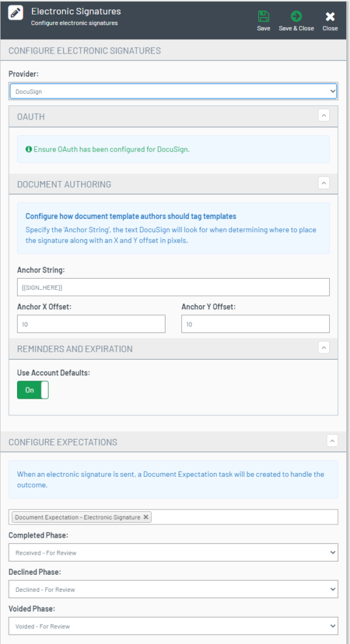This screenshot has width=350, height=644.
Task: Click the Document Expectation task info message
Action: pyautogui.click(x=173, y=479)
